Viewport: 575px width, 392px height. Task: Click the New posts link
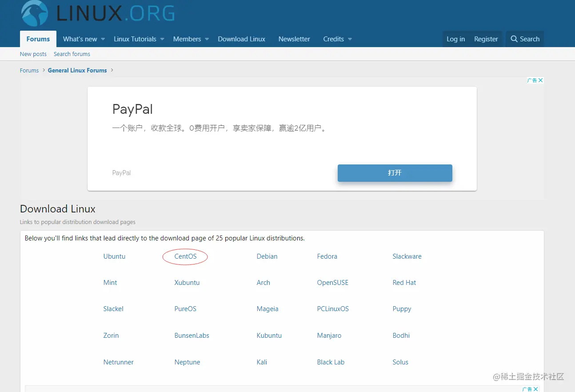pos(33,54)
